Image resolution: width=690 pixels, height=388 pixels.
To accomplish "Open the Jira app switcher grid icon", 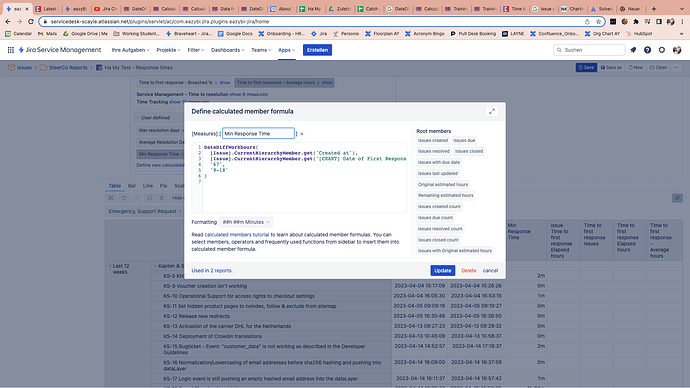I will [x=11, y=50].
